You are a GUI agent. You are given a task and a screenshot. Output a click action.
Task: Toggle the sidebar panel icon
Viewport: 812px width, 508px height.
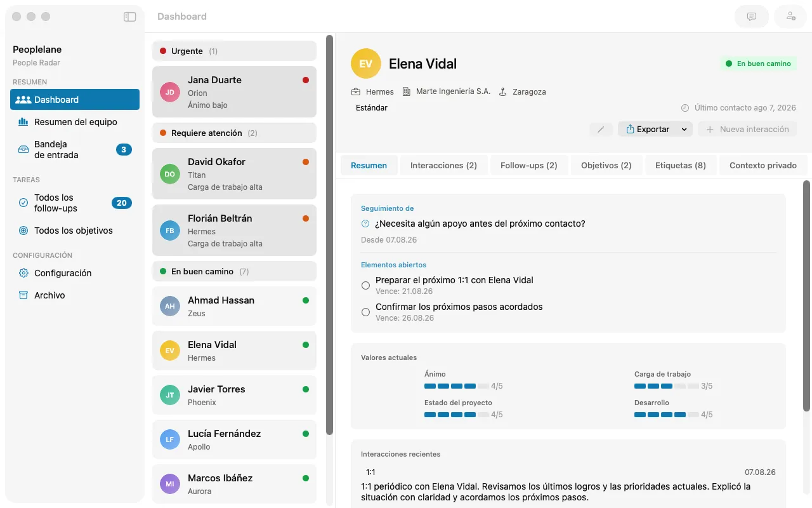click(129, 17)
